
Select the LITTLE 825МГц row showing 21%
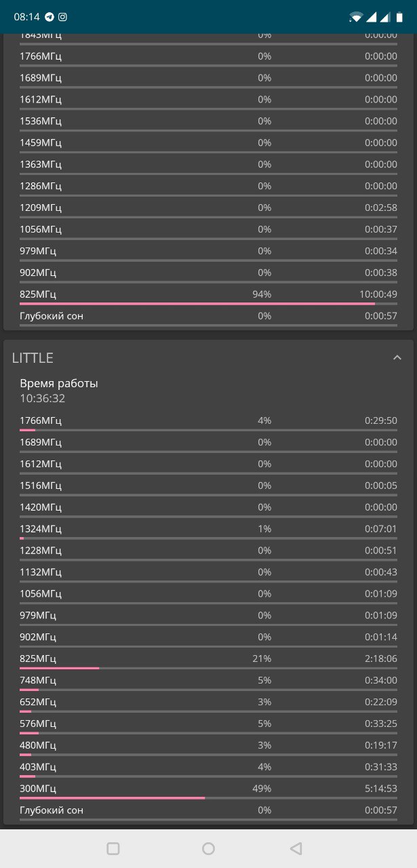(x=208, y=660)
